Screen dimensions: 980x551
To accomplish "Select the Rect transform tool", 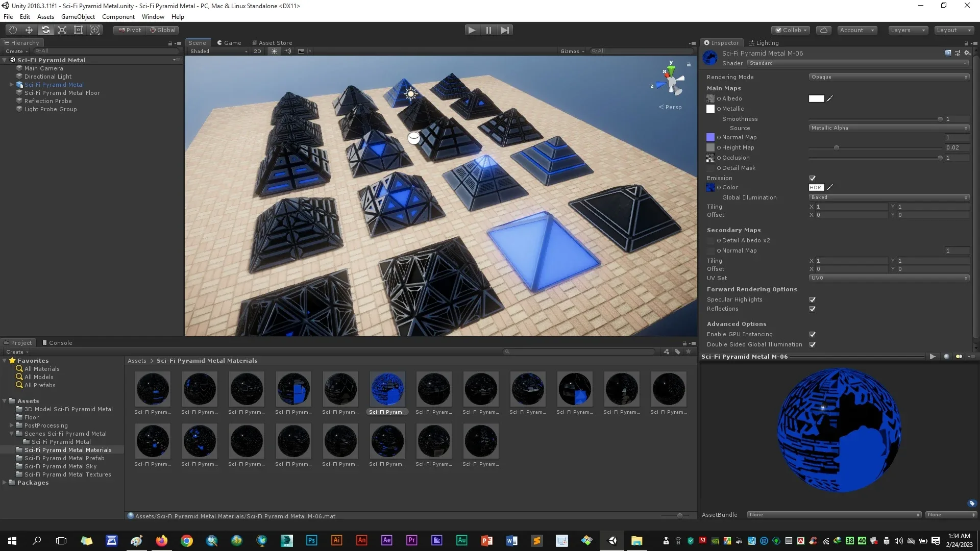I will click(x=78, y=30).
